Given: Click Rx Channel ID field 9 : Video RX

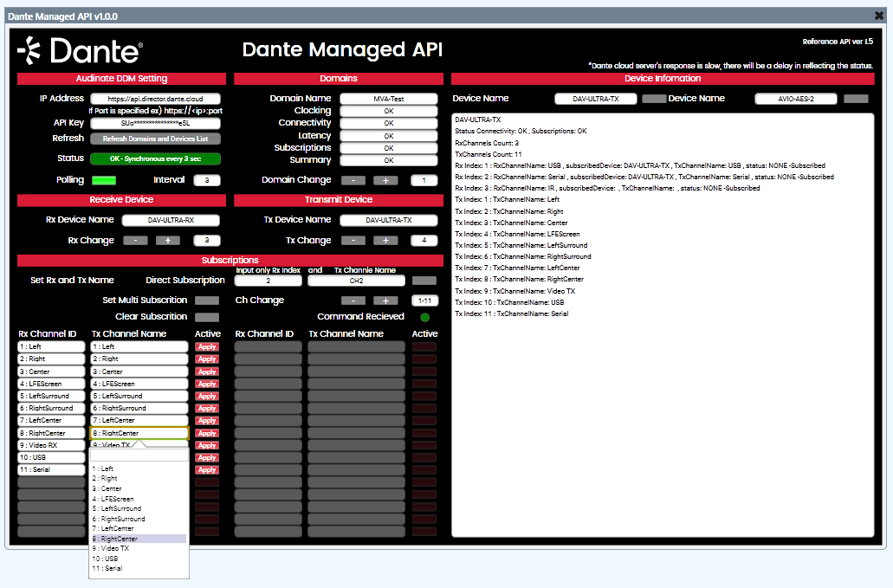Looking at the screenshot, I should point(51,445).
